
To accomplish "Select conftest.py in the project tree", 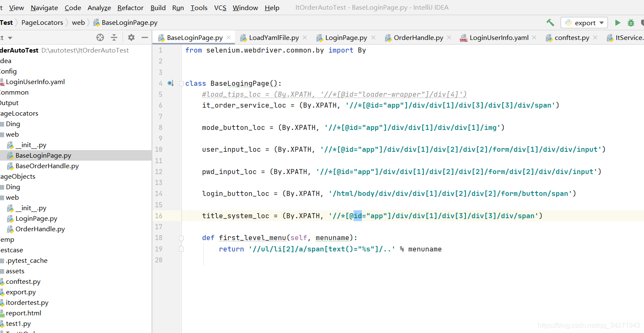I will (23, 281).
